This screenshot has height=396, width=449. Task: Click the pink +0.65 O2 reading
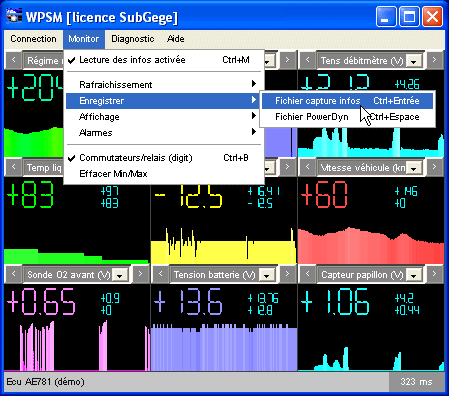coord(41,302)
